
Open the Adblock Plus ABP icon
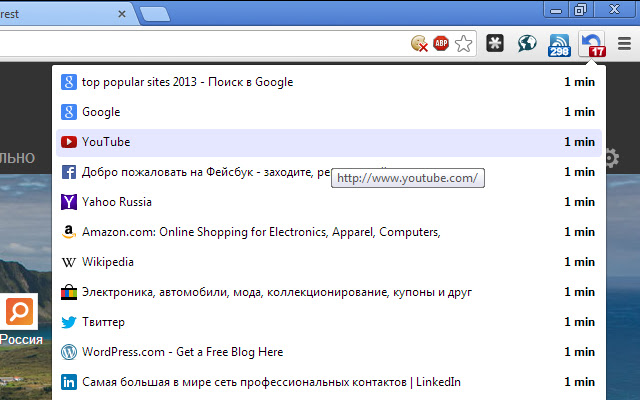pyautogui.click(x=441, y=43)
